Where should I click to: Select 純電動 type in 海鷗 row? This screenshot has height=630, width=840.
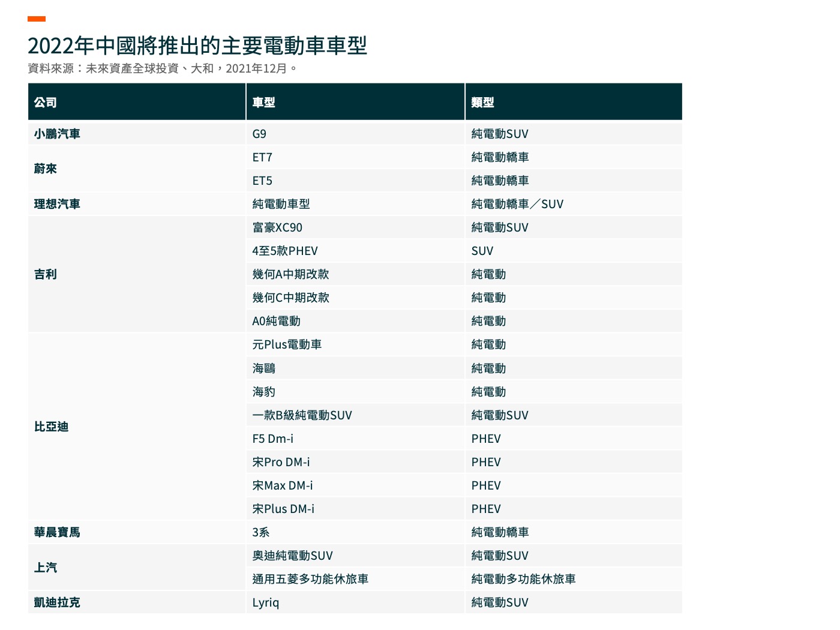tap(574, 368)
